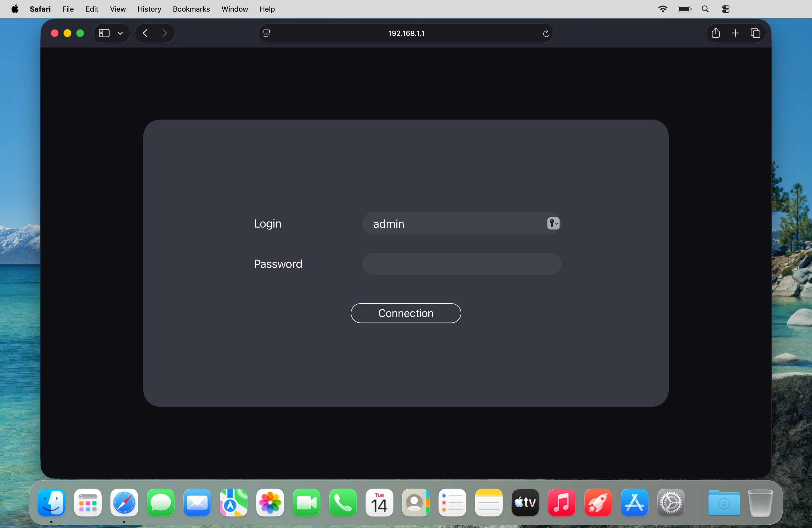Open Spotlight search in the menu bar
This screenshot has height=528, width=812.
pyautogui.click(x=705, y=9)
